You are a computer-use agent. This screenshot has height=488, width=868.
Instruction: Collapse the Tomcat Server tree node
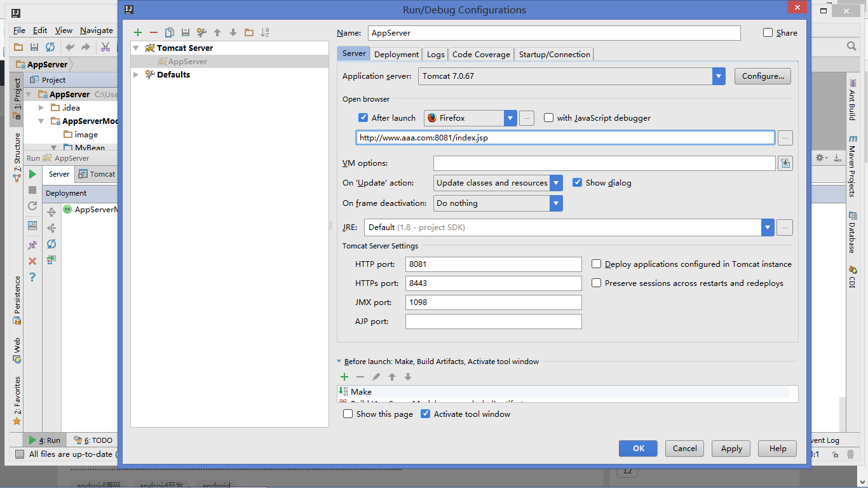[x=136, y=48]
